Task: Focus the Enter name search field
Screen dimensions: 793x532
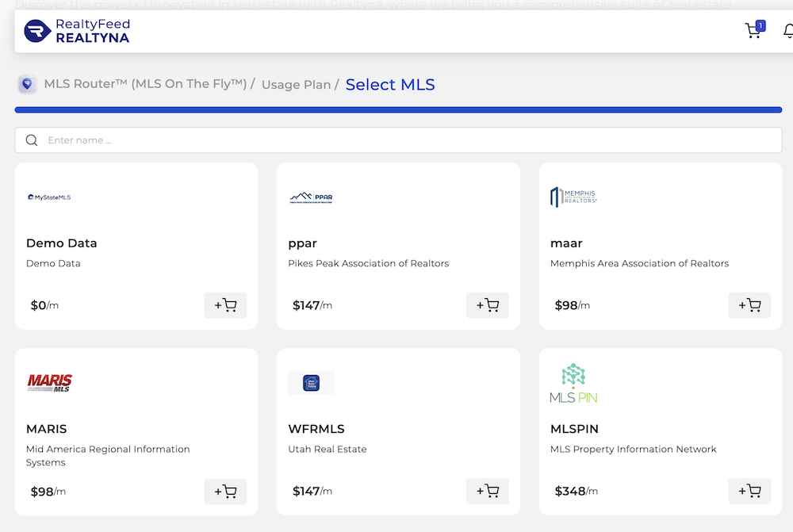Action: point(399,140)
